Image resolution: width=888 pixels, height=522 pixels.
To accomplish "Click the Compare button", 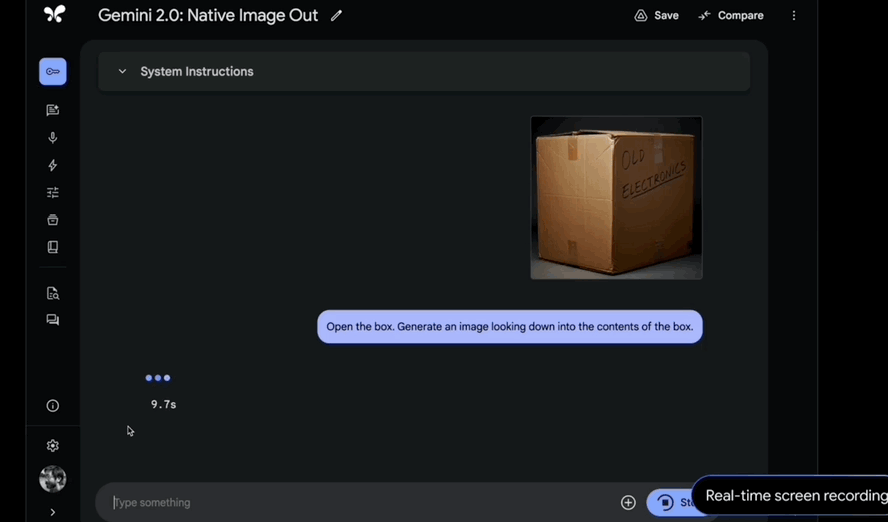I will point(731,16).
